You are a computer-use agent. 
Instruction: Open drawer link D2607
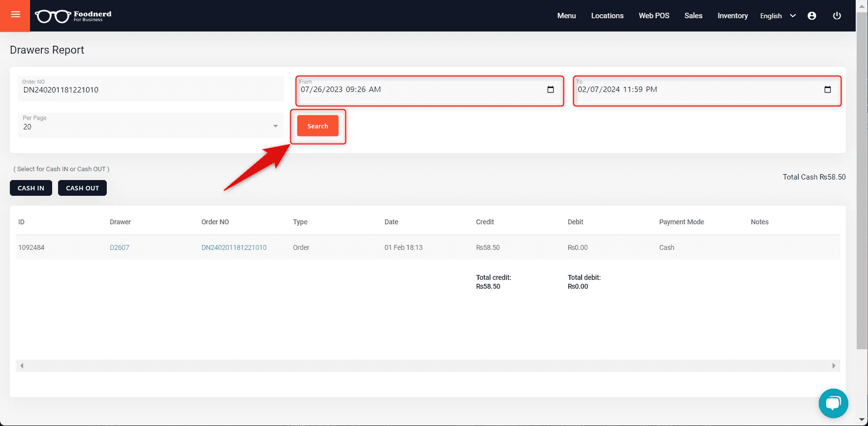120,247
